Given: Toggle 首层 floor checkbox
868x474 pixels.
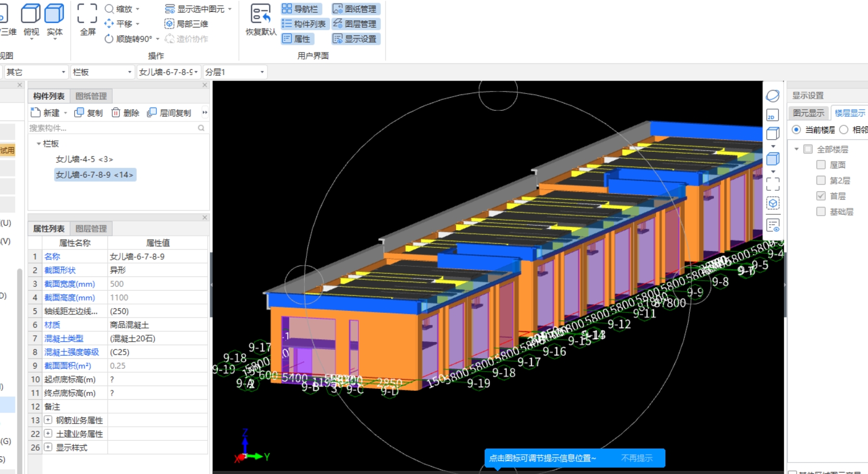Looking at the screenshot, I should 821,196.
